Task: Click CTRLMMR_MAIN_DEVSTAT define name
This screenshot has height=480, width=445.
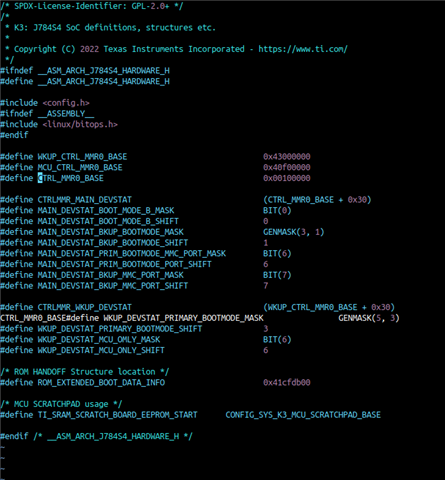Action: pos(84,200)
